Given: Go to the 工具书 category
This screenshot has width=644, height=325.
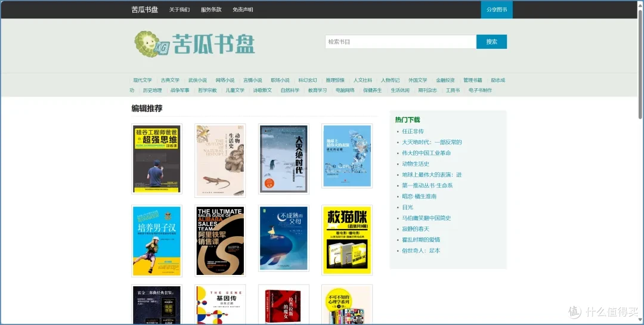Looking at the screenshot, I should 453,91.
